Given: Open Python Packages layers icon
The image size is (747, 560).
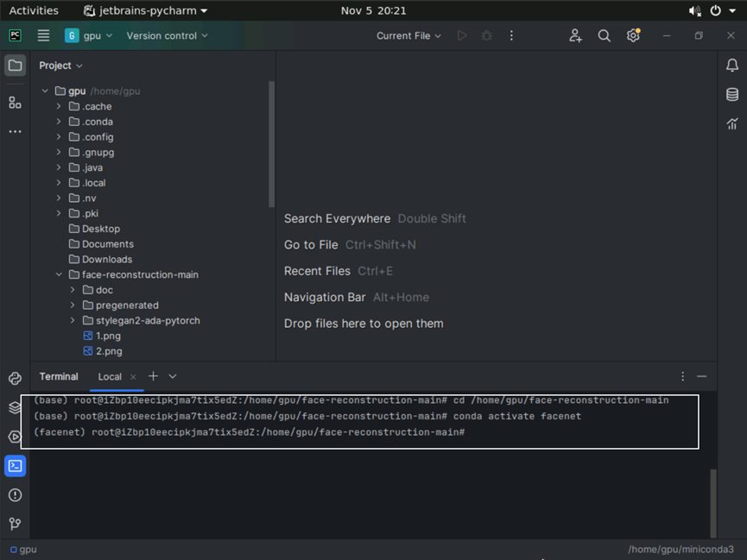Looking at the screenshot, I should point(16,407).
